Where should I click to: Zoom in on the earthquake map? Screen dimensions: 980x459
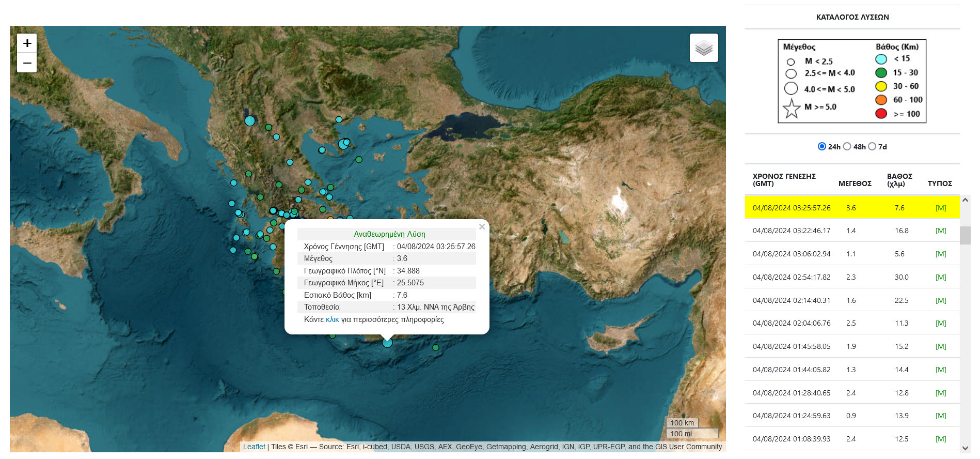(27, 43)
